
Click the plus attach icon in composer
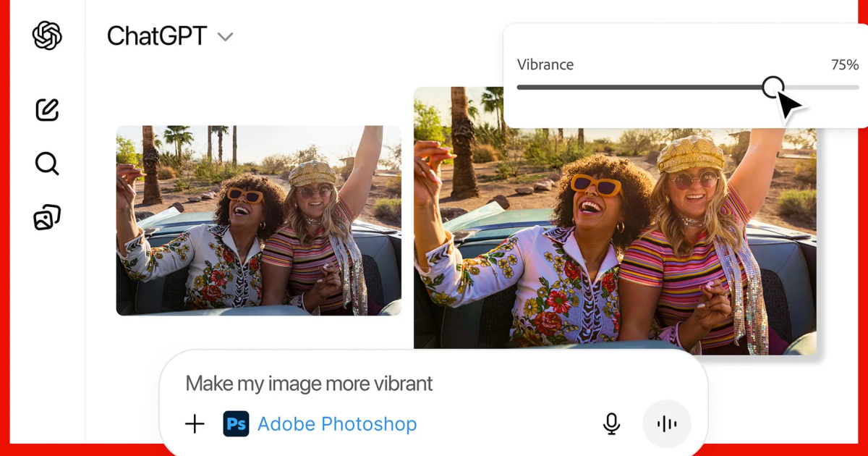(195, 424)
